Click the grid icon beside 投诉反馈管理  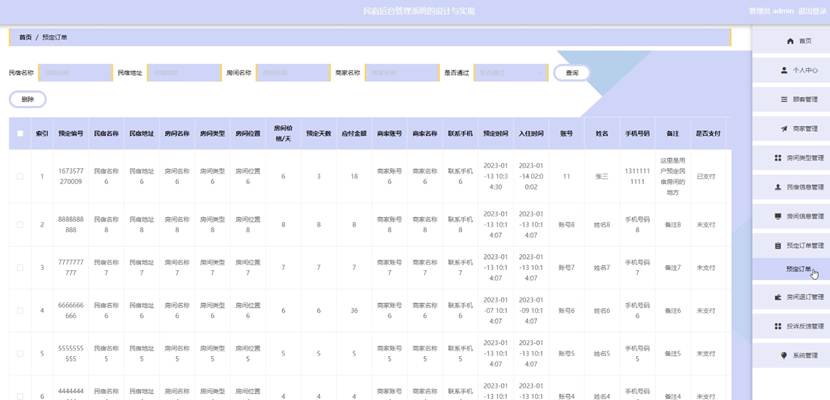(x=778, y=326)
